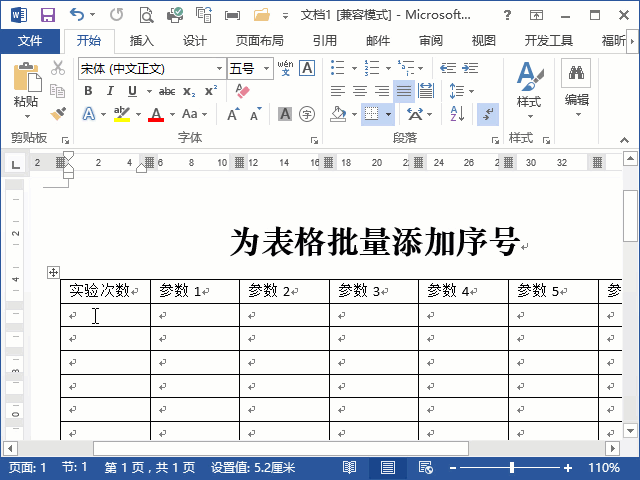This screenshot has height=480, width=640.
Task: Toggle character shading (gray A)
Action: (x=285, y=114)
